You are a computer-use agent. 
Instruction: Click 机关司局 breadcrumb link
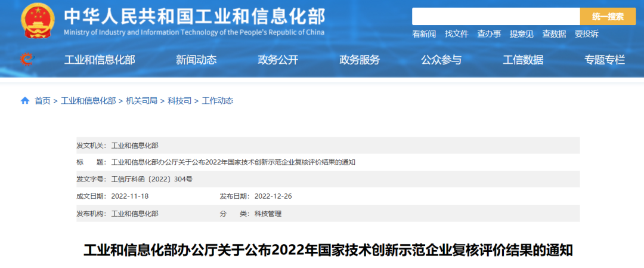click(141, 101)
